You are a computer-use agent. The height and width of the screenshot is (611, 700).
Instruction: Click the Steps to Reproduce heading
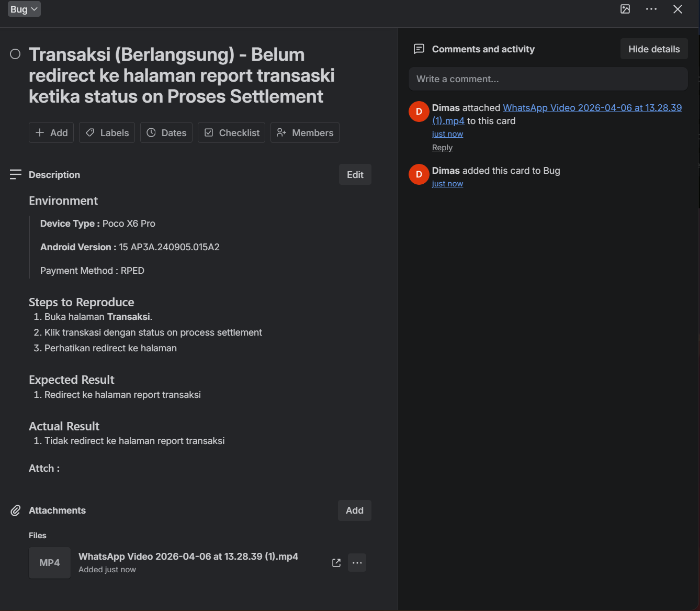pos(82,302)
